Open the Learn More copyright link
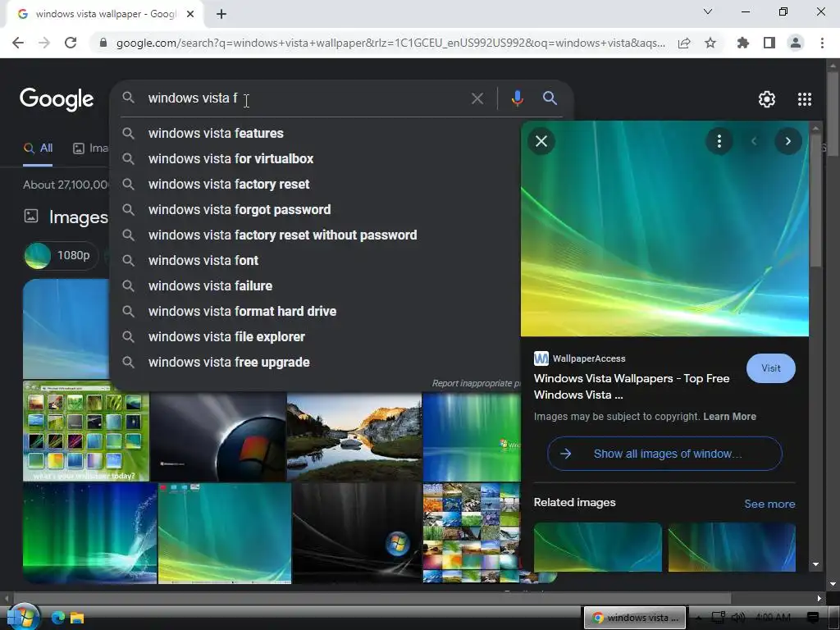This screenshot has width=840, height=630. pos(729,417)
